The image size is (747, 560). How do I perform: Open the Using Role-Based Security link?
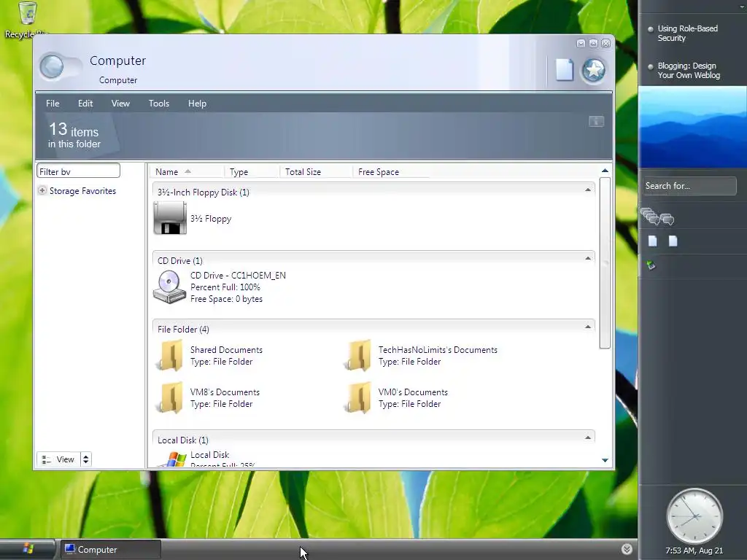point(687,34)
